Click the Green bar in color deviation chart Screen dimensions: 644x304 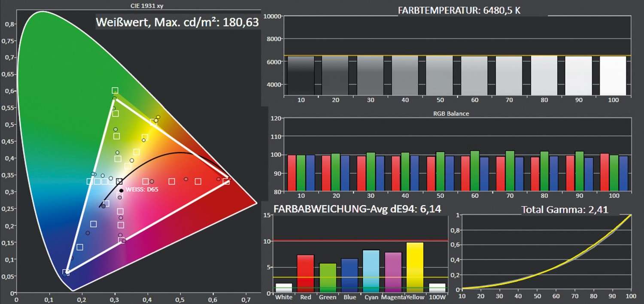pos(328,278)
